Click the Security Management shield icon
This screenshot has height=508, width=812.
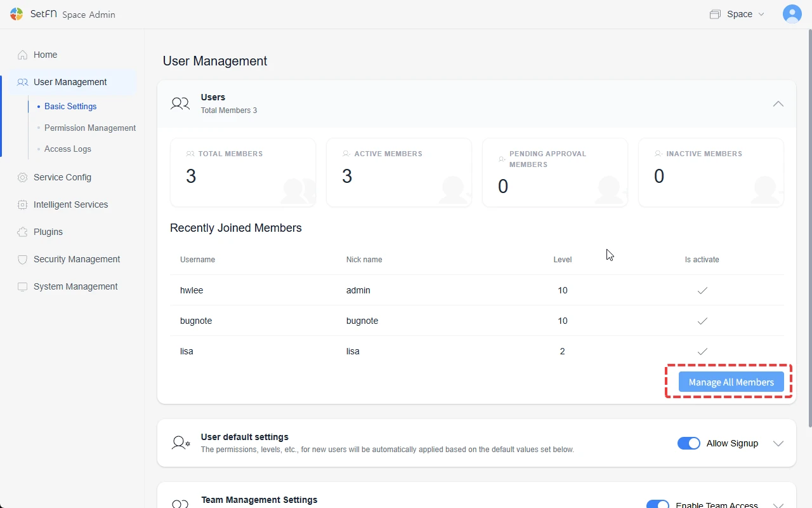23,259
